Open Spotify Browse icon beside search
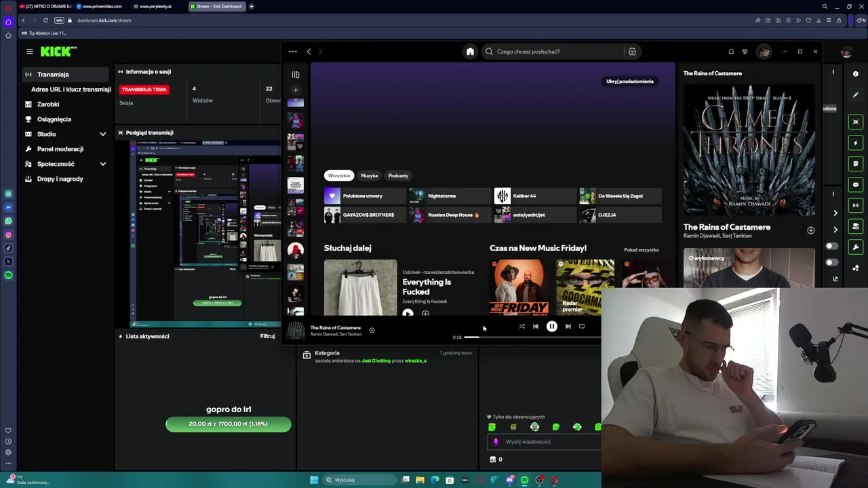868x488 pixels. click(632, 52)
